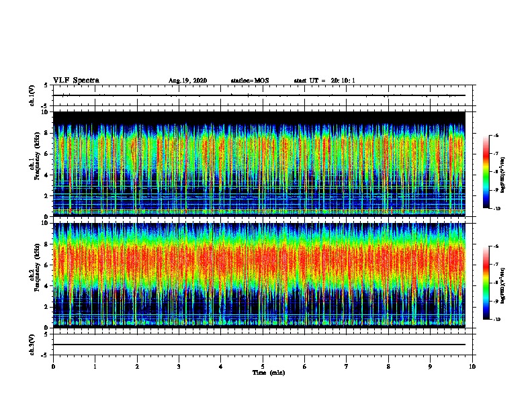This screenshot has height=411, width=532.
Task: Click the "ch.1(V)" waveform axis label
Action: [32, 95]
